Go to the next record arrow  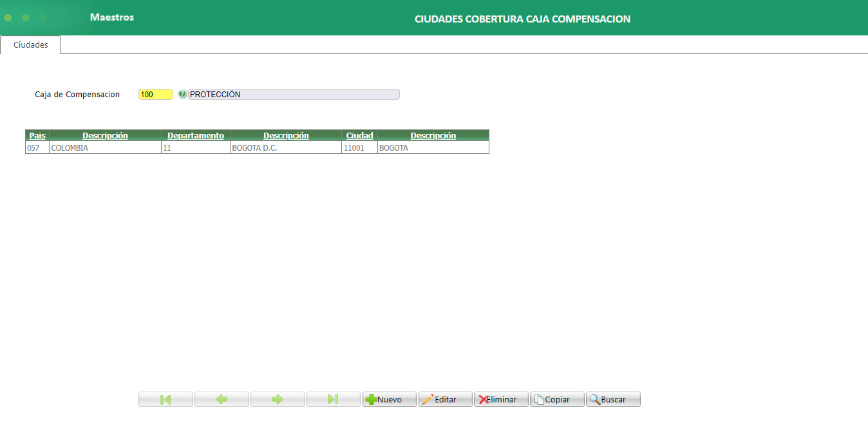[278, 399]
